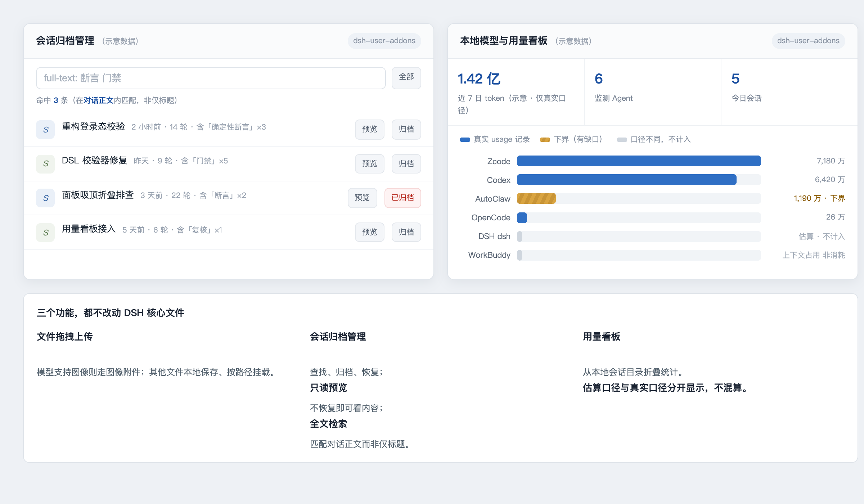This screenshot has height=504, width=864.
Task: Click the highlighted 对话正文 text
Action: [99, 100]
